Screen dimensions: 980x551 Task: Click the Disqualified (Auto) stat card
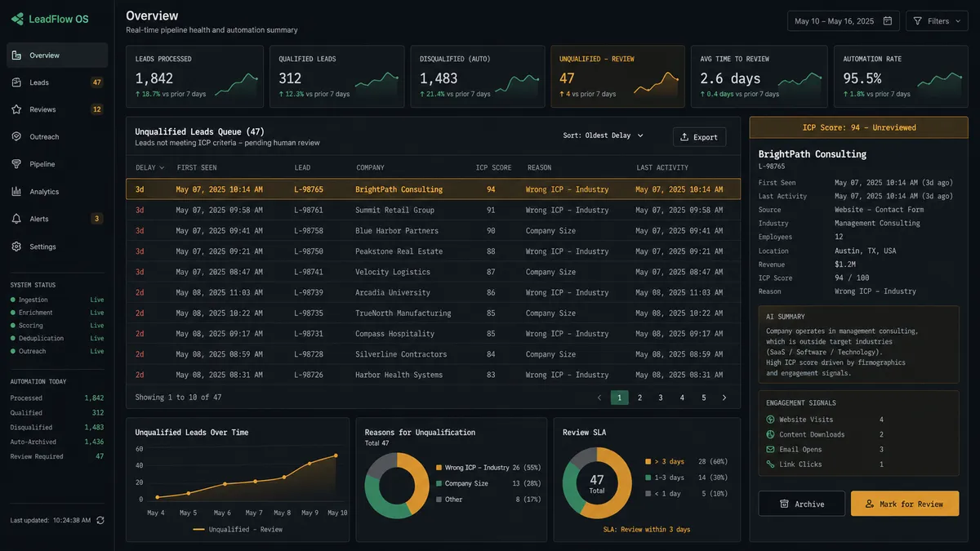tap(477, 77)
